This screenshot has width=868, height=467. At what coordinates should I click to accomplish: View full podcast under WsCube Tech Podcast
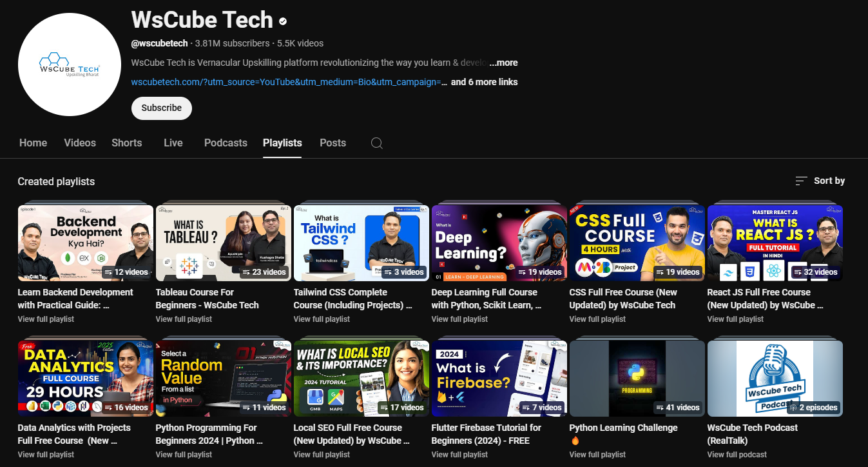click(737, 455)
